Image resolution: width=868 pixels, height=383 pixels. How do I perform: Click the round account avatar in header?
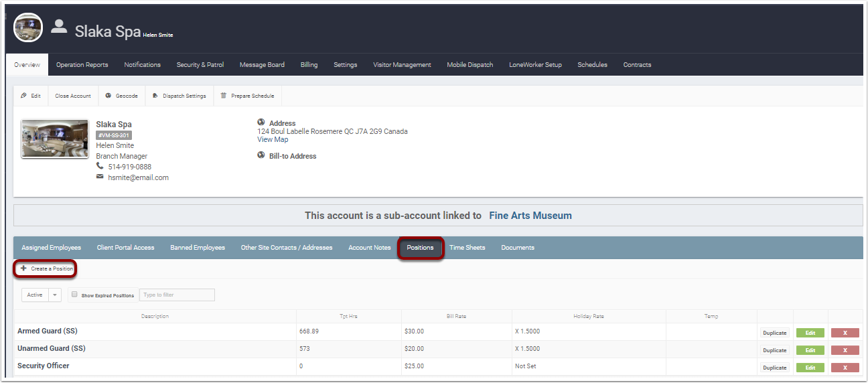coord(28,27)
